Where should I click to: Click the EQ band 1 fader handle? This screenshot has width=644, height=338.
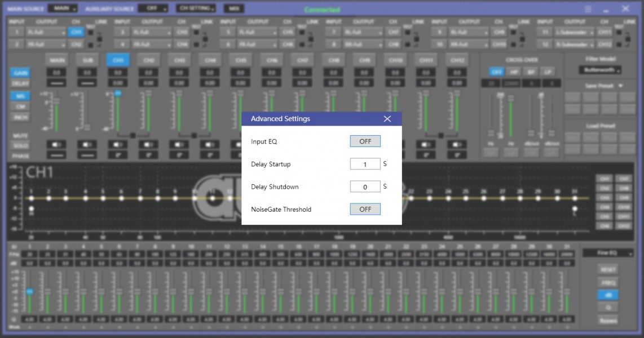[x=29, y=291]
